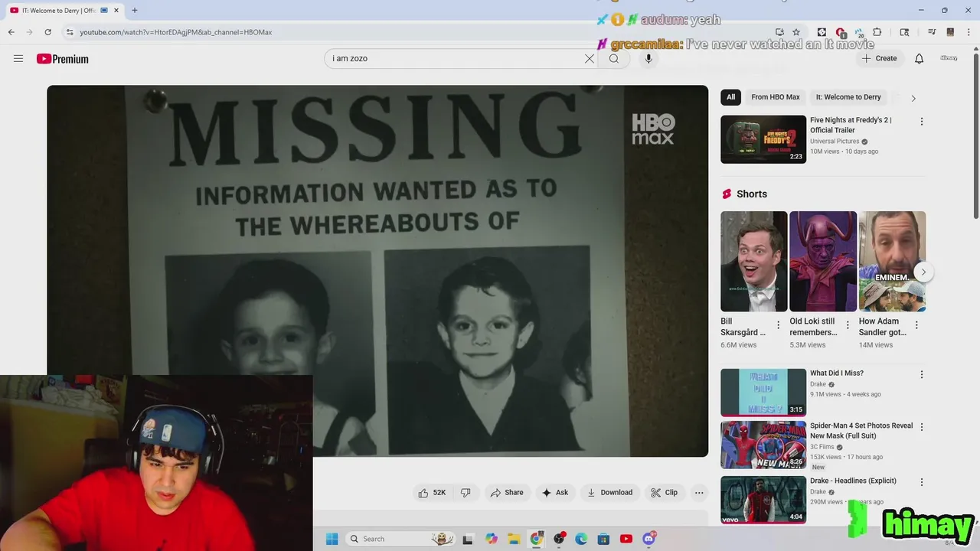
Task: Select the From HBO Max chip
Action: click(x=775, y=97)
